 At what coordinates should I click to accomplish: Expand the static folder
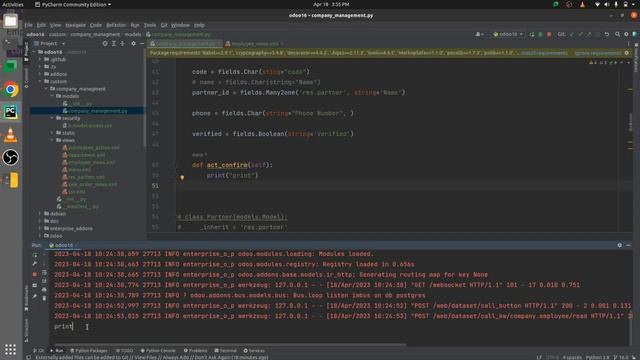click(52, 133)
